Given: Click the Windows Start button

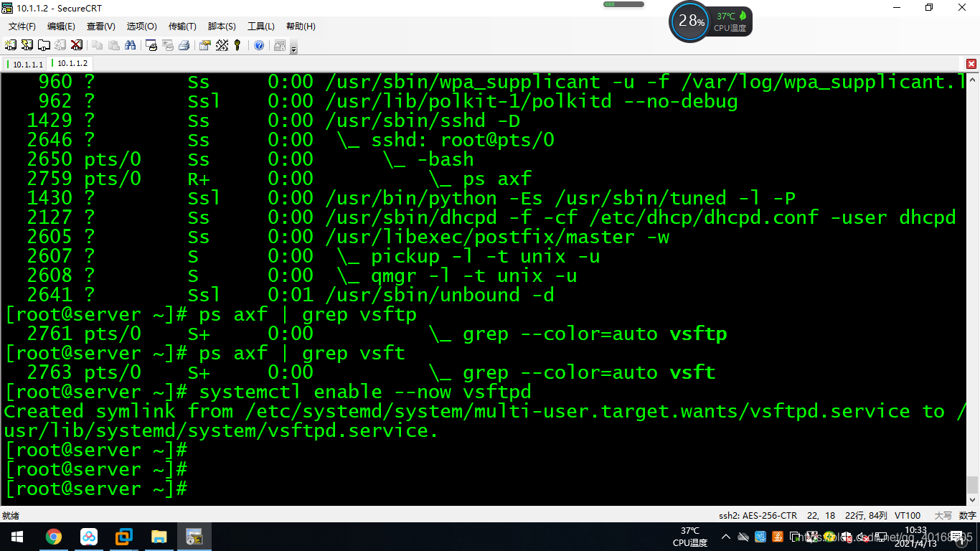Looking at the screenshot, I should click(17, 537).
